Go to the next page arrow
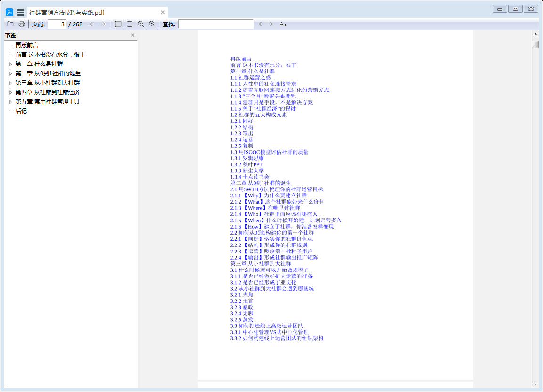The image size is (543, 392). point(103,24)
